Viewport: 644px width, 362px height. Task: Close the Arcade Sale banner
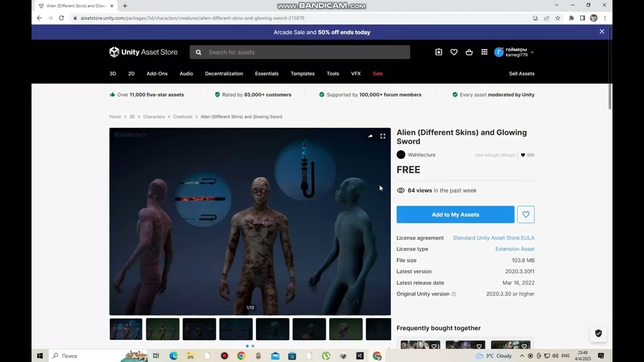point(602,32)
